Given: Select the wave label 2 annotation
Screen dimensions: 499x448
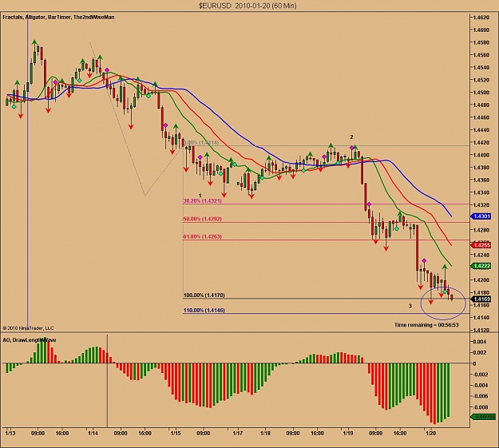Looking at the screenshot, I should pos(351,137).
